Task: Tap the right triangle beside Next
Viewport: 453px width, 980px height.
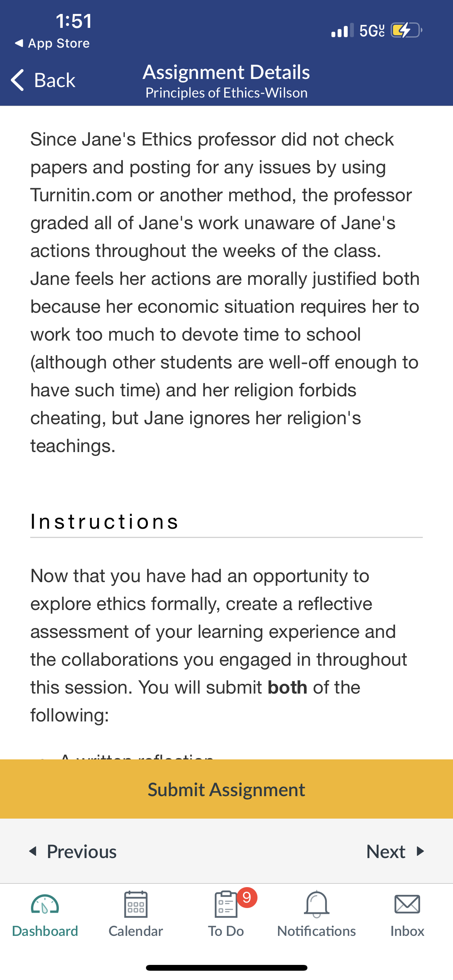Action: (x=420, y=851)
